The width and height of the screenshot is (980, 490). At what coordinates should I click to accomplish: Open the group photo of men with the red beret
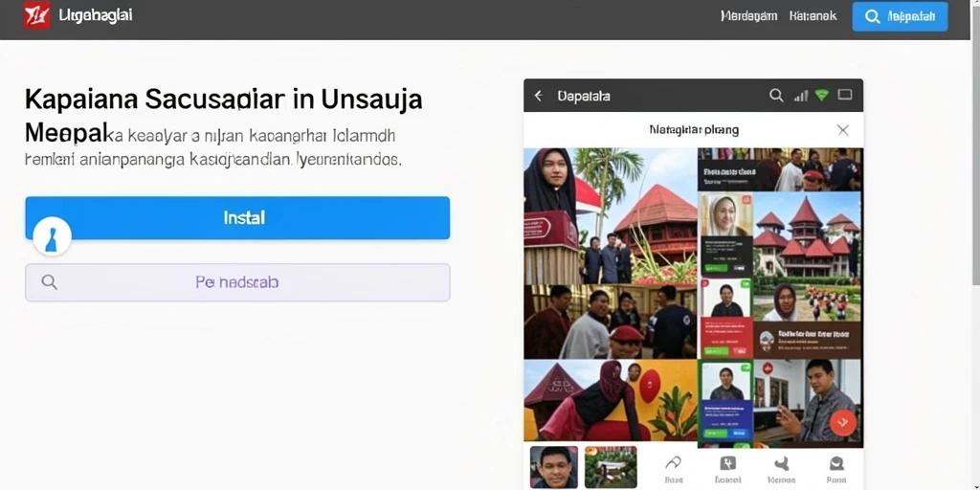[610, 322]
